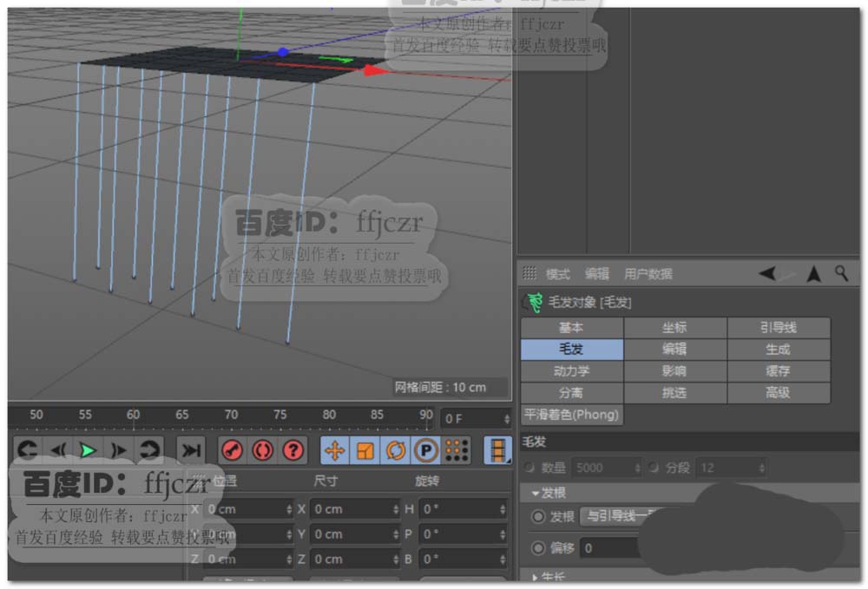Click the blue Z-axis dot handle in viewport
The width and height of the screenshot is (868, 589).
283,52
